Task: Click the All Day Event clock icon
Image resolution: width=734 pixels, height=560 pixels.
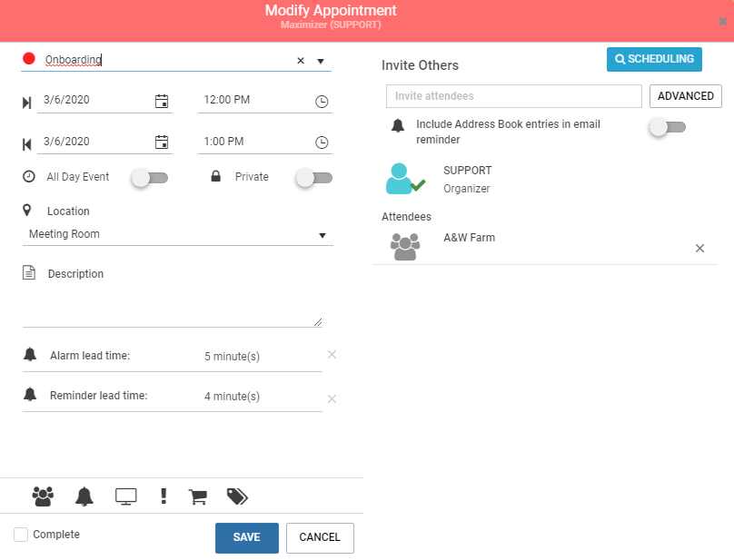Action: 29,176
